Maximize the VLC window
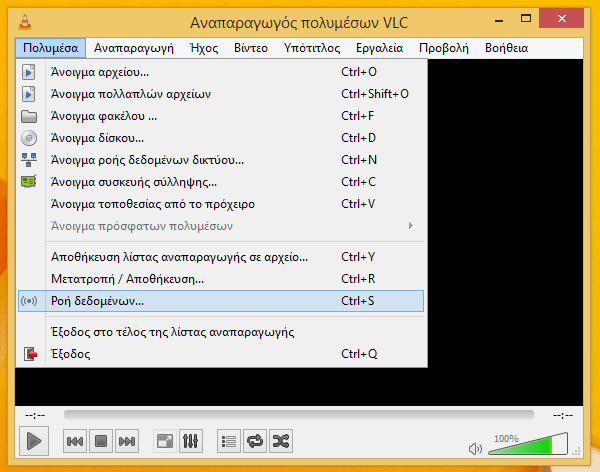The height and width of the screenshot is (472, 600). tap(526, 18)
